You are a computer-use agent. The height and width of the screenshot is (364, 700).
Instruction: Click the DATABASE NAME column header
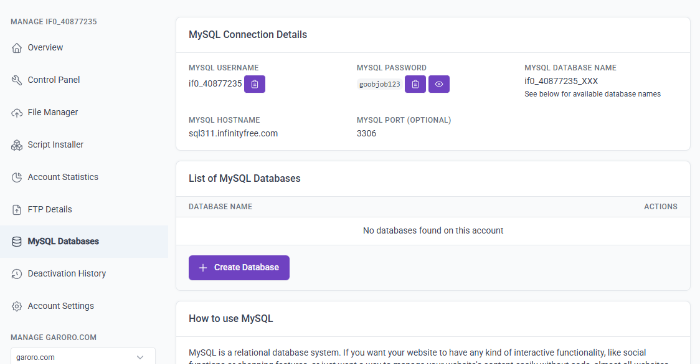(x=220, y=206)
